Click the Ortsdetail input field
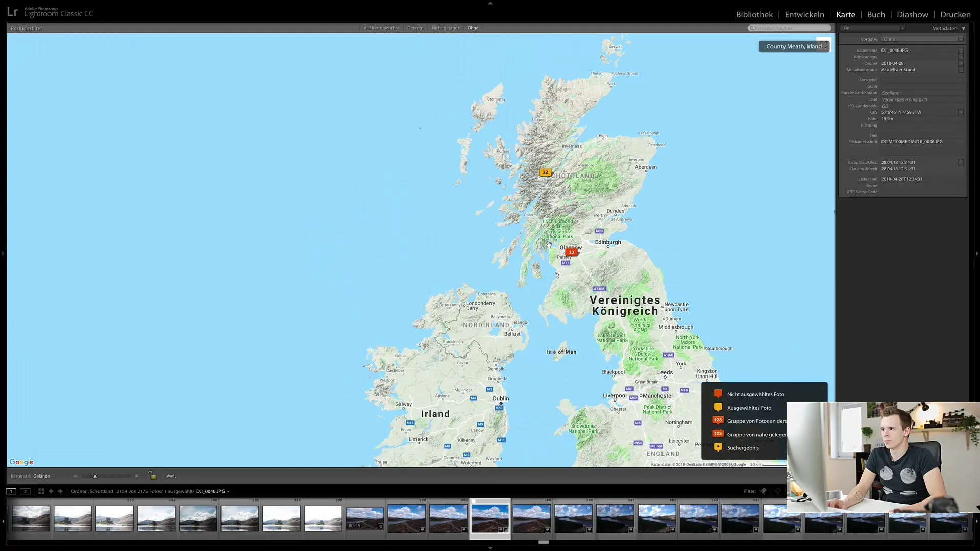Screen dimensions: 980x551 point(922,80)
